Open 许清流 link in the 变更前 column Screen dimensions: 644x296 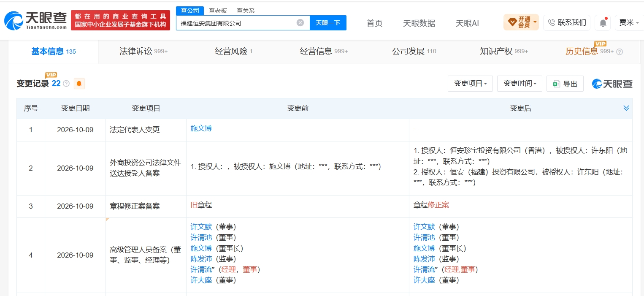[201, 269]
